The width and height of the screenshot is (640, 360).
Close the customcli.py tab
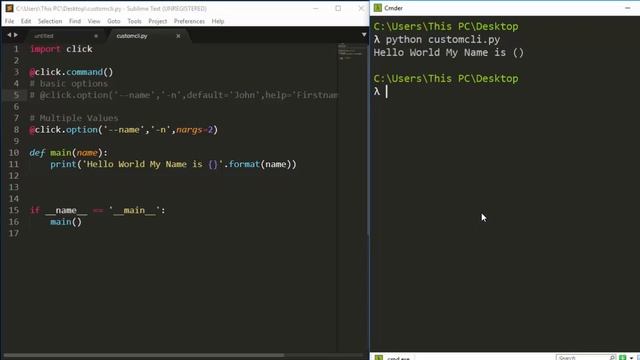pos(178,36)
